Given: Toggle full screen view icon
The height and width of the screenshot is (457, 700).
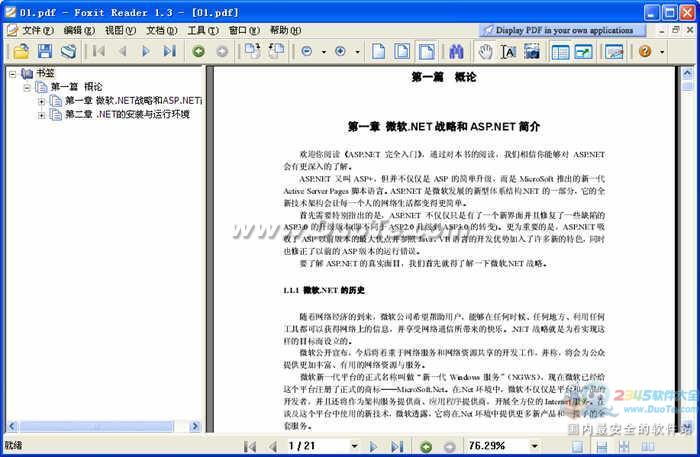Looking at the screenshot, I should point(583,52).
